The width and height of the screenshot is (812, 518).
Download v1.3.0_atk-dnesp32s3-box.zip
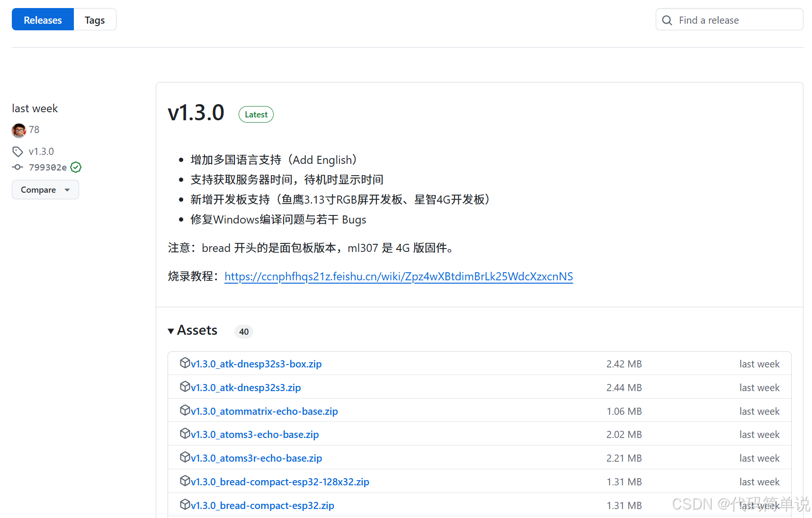256,364
